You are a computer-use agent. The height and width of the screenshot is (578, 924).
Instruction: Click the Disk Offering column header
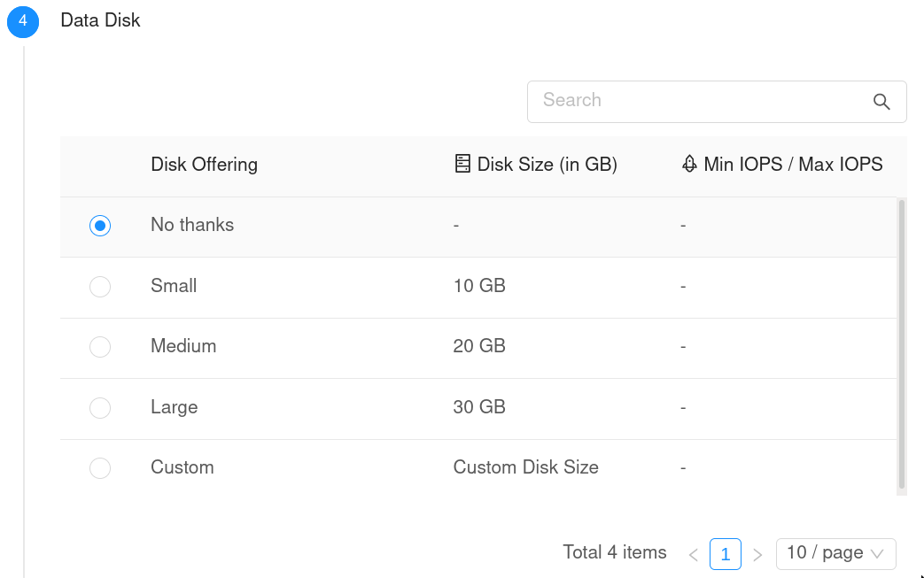click(x=204, y=165)
